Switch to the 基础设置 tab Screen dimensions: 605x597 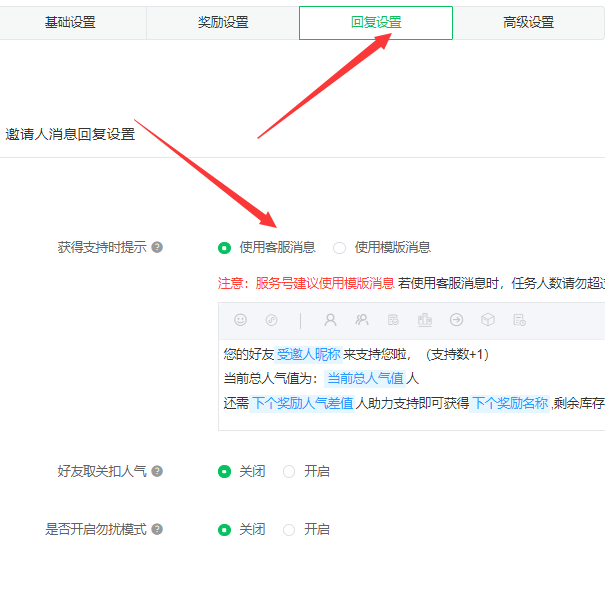(x=70, y=22)
